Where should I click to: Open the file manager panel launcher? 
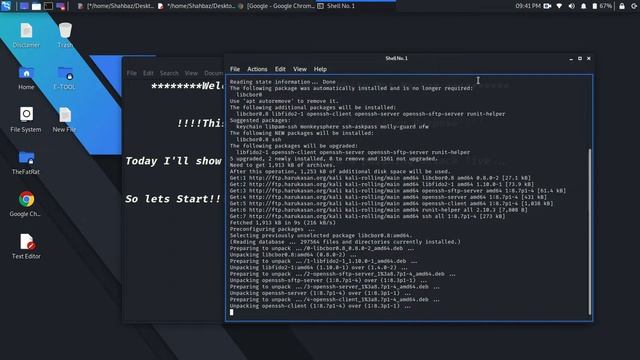pyautogui.click(x=36, y=6)
